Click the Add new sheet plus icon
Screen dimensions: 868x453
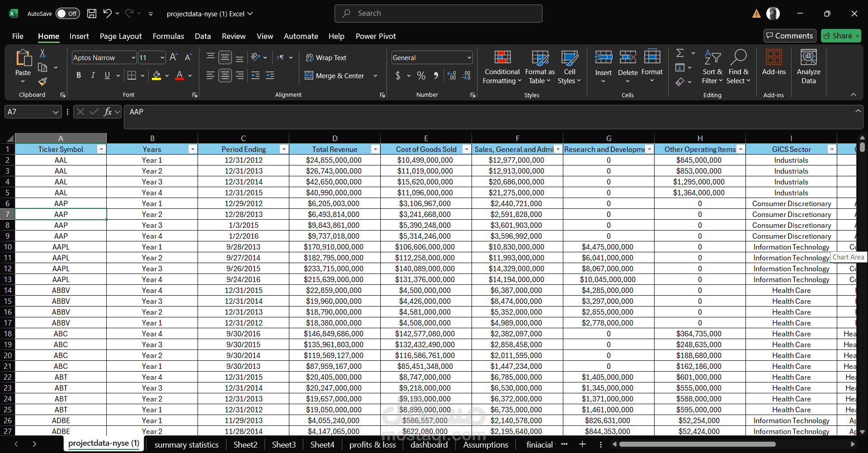click(x=582, y=444)
